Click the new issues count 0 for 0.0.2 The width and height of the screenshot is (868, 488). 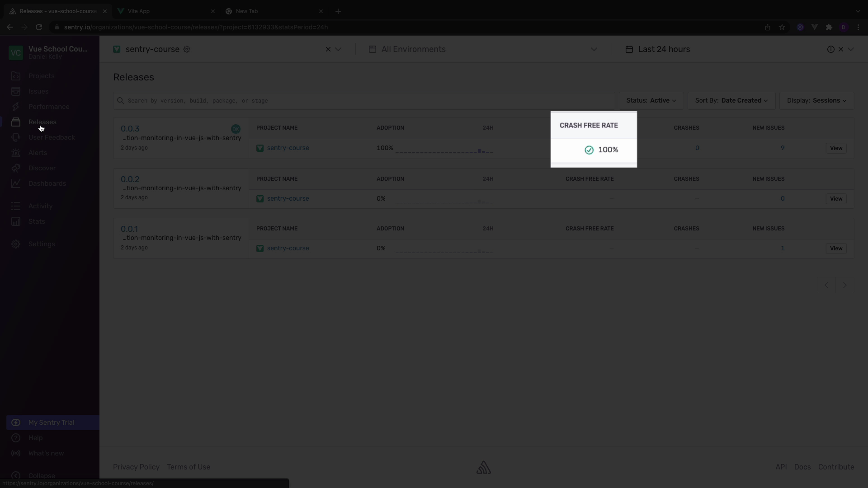(x=783, y=199)
